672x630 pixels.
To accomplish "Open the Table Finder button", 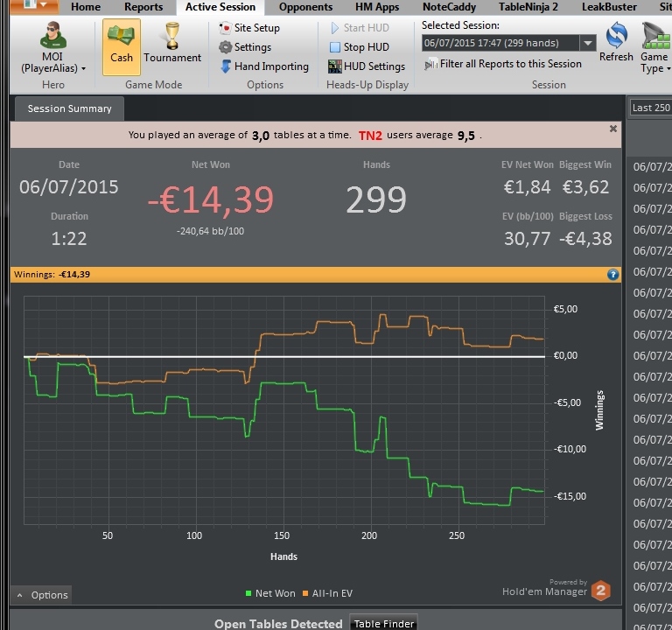I will [x=384, y=624].
